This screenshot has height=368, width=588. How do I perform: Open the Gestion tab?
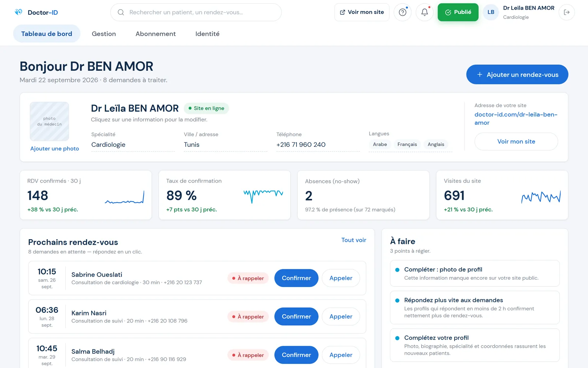click(x=104, y=33)
